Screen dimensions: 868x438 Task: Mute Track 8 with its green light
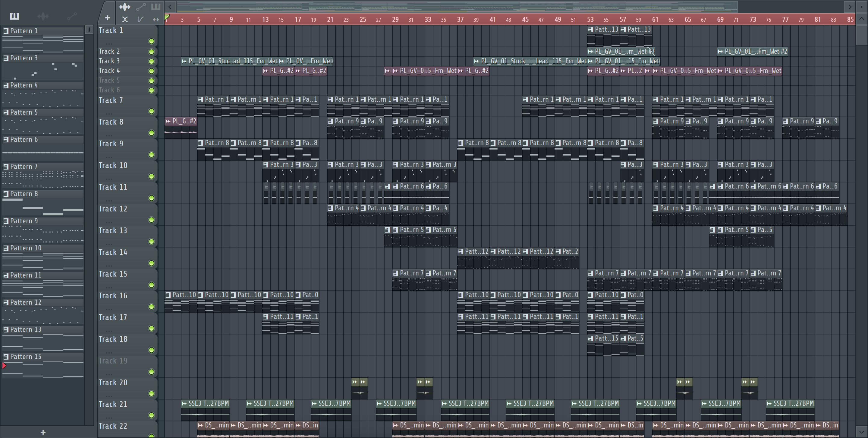[x=151, y=133]
